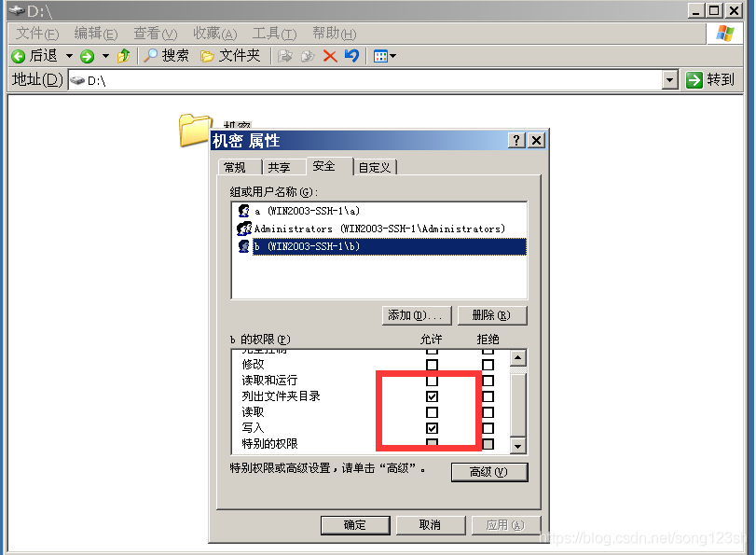Toggle Deny checkbox for 列出文件夹目录

488,396
